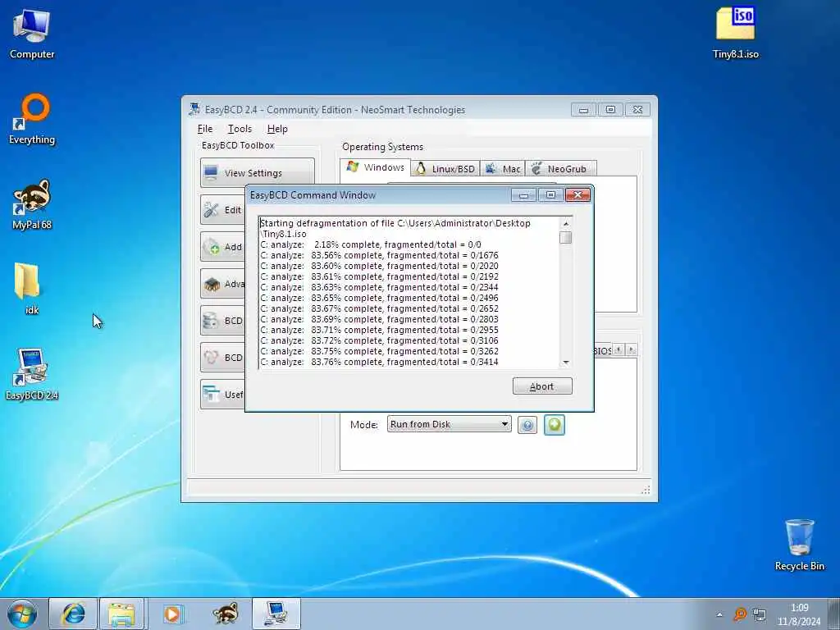The width and height of the screenshot is (840, 630).
Task: Click the BCD Backup/Repair toolbox button
Action: [x=222, y=321]
